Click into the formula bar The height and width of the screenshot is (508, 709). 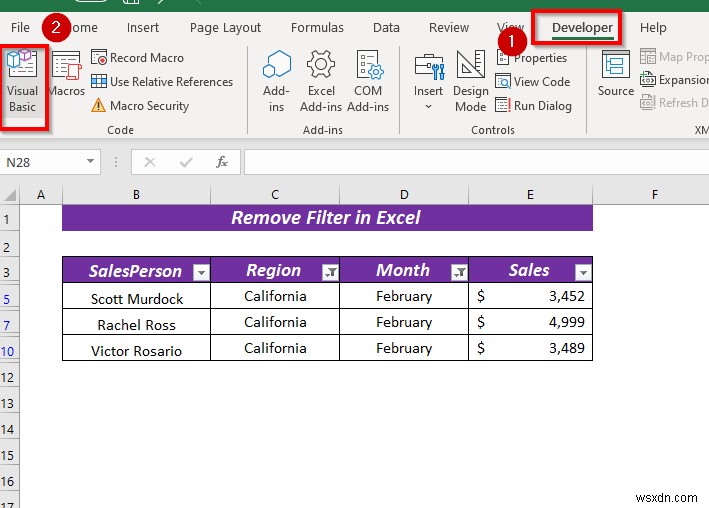coord(477,162)
